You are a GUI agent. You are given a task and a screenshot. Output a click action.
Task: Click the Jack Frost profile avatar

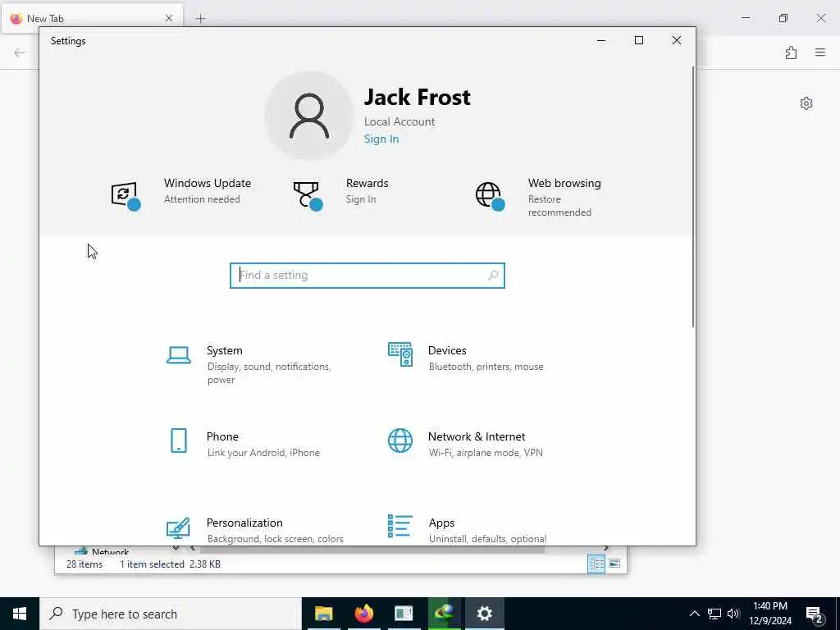click(x=309, y=116)
